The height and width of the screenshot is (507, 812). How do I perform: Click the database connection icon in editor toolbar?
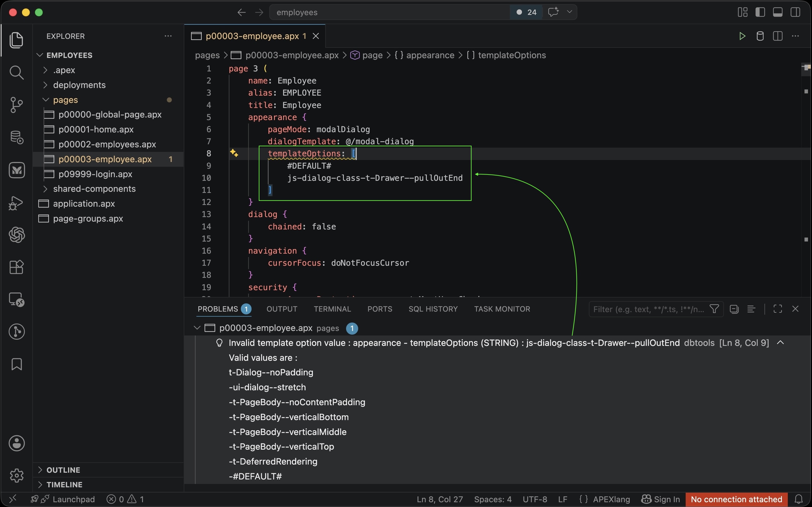pyautogui.click(x=760, y=36)
